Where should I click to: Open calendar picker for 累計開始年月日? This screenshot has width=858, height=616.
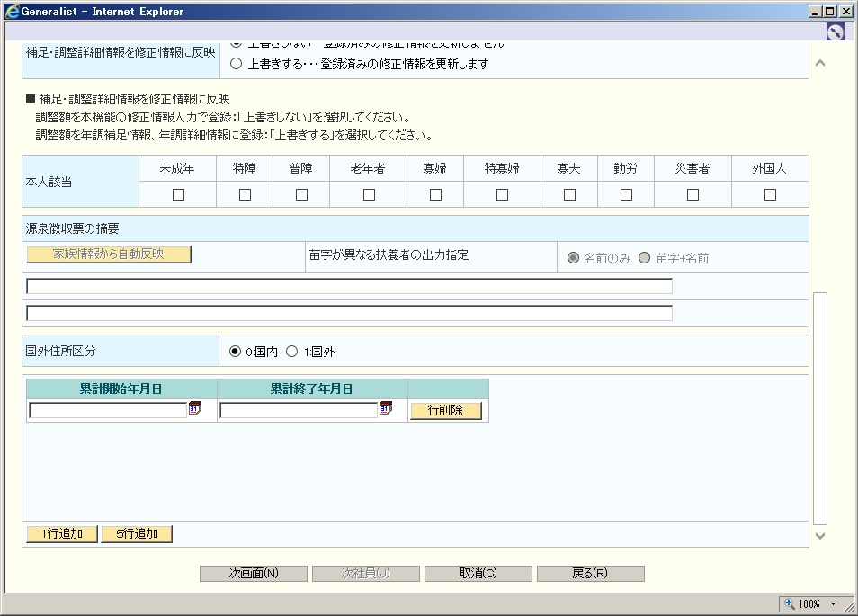tap(194, 409)
